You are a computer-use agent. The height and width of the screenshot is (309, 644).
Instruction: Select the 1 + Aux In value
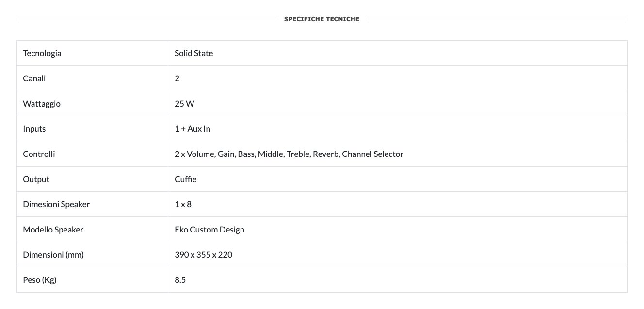coord(193,129)
